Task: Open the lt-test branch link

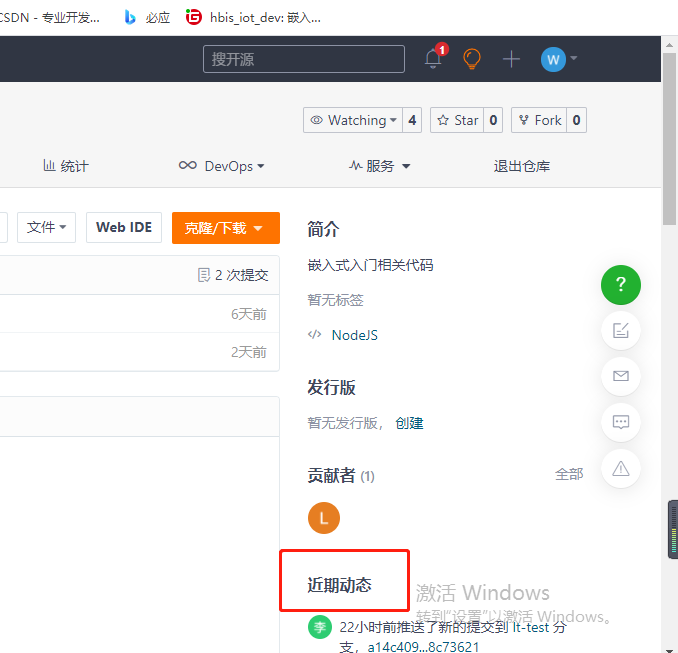Action: 531,627
